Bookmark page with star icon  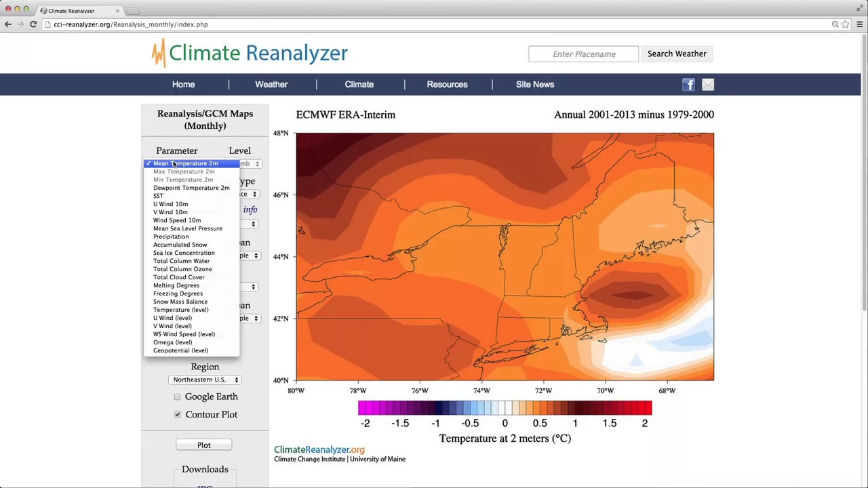(846, 24)
